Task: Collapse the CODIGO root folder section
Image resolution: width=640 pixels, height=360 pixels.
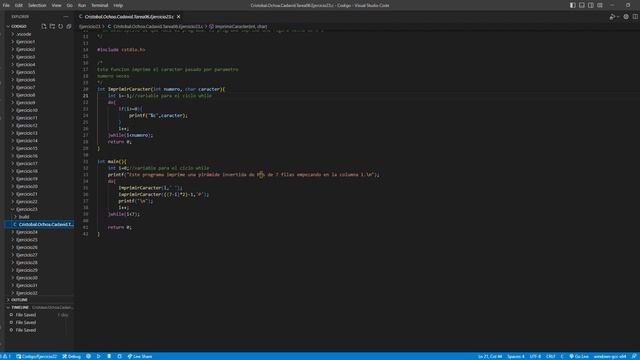Action: (x=18, y=26)
